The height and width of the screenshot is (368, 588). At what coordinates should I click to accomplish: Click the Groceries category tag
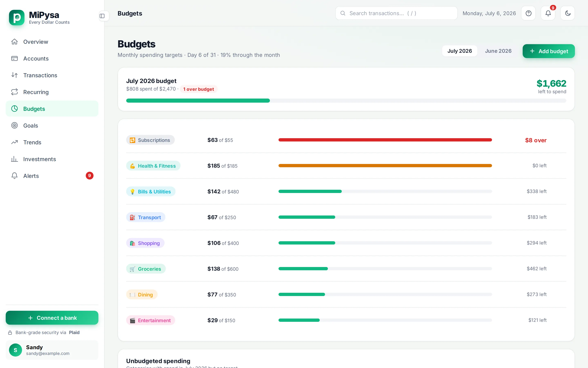point(146,269)
